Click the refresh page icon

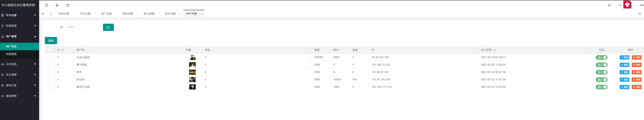(x=68, y=5)
